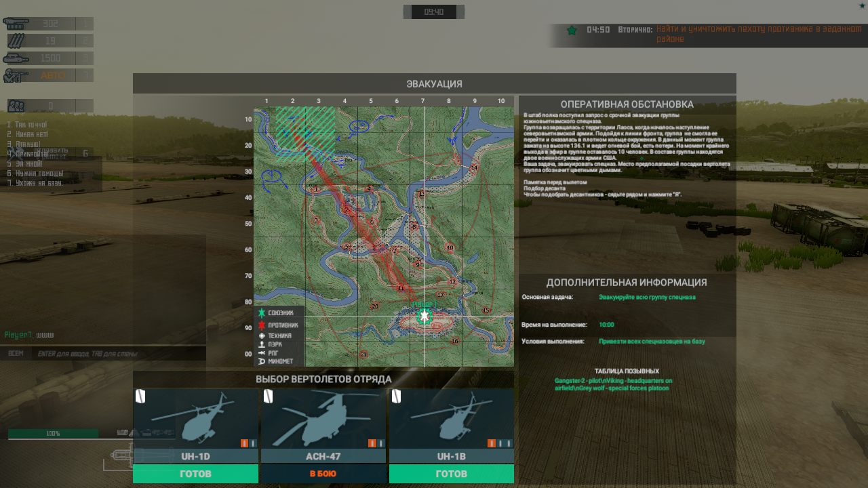Select the passenger squad icon showing 0

click(x=16, y=104)
